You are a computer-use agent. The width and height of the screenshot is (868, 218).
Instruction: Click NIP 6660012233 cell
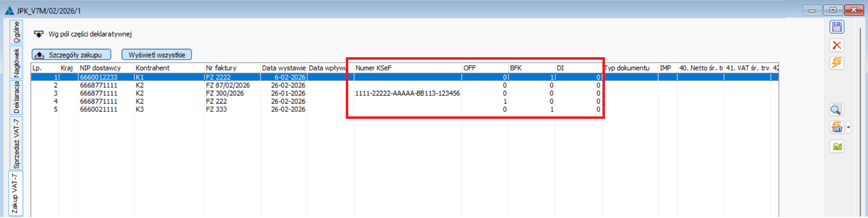(99, 77)
